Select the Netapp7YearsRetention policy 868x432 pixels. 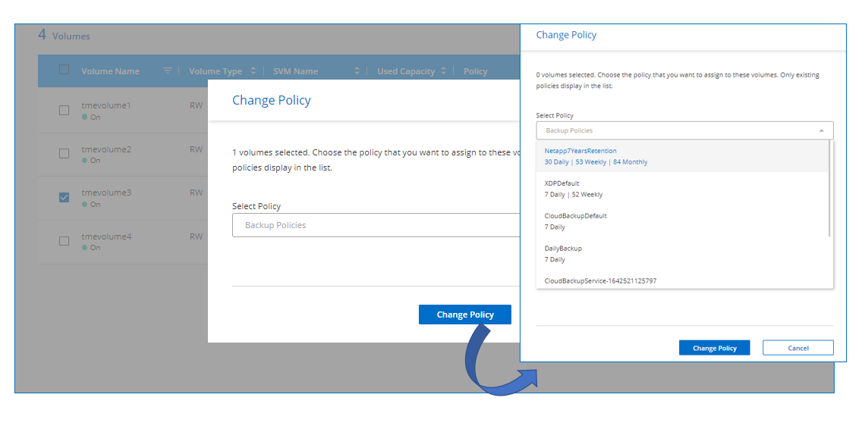click(x=683, y=156)
